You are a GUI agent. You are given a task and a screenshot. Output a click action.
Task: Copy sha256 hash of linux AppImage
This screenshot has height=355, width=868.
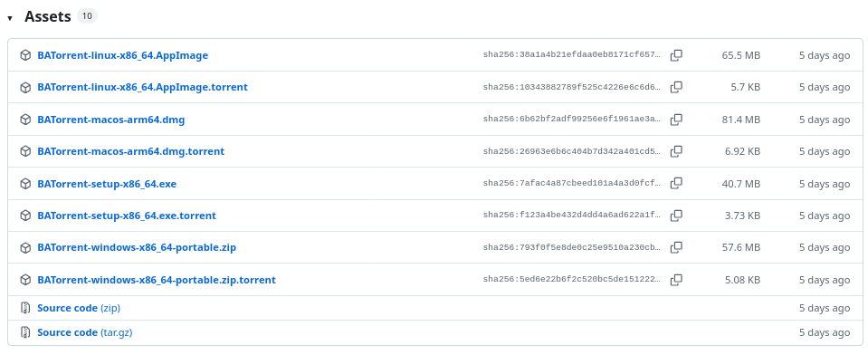click(x=676, y=55)
